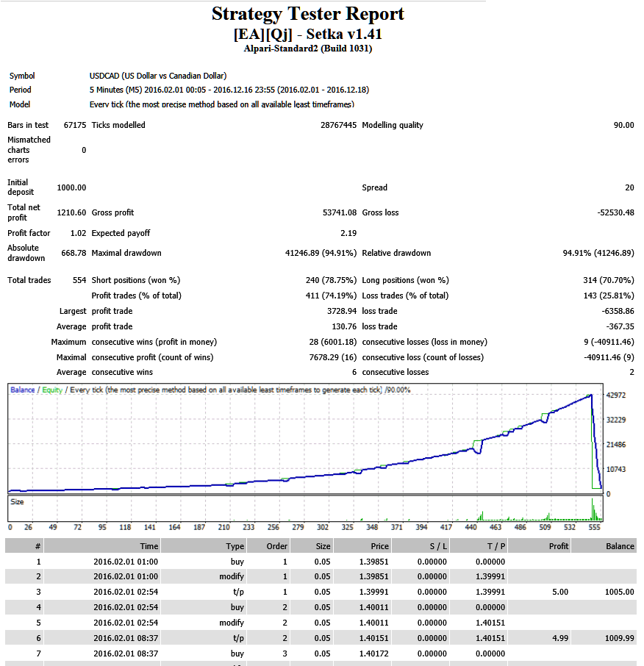
Task: Click Profit trades value 411 (74.19%)
Action: tap(331, 296)
